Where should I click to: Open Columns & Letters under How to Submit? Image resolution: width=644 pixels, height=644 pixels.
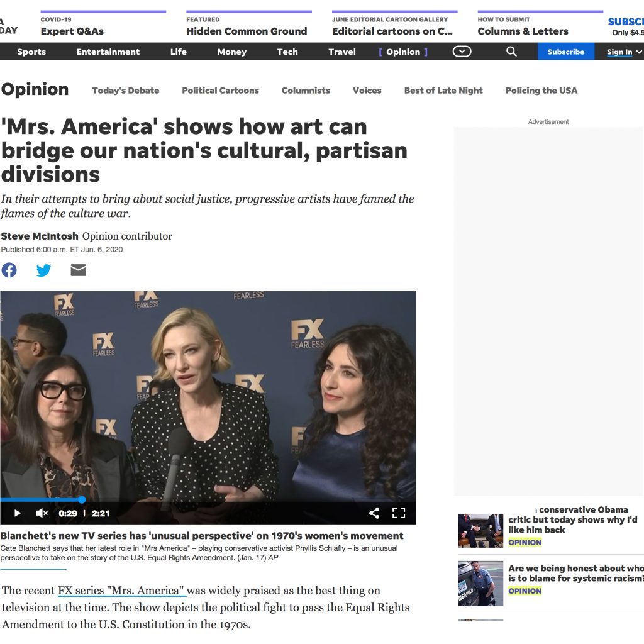(523, 30)
